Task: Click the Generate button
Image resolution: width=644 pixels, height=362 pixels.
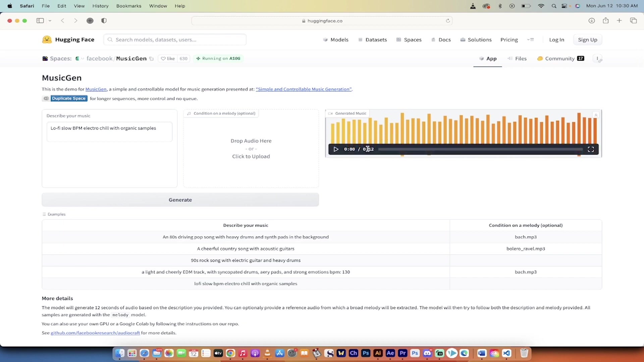Action: (x=180, y=199)
